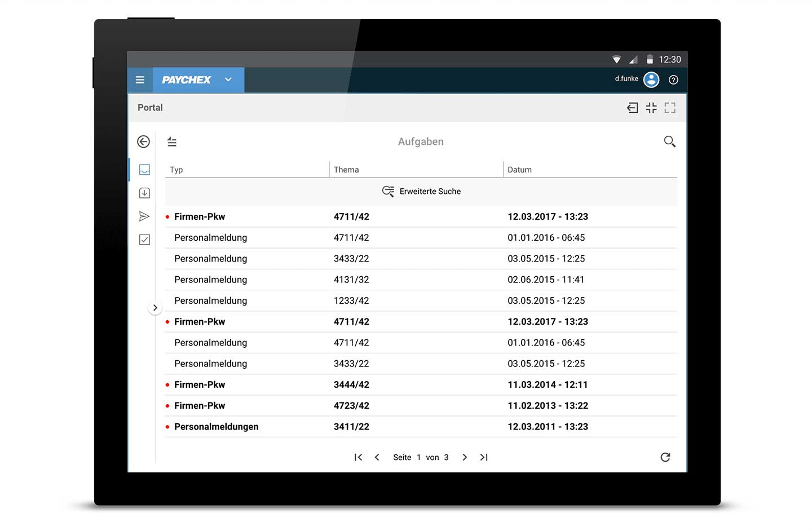
Task: Open the d.funke user profile avatar
Action: pyautogui.click(x=651, y=79)
